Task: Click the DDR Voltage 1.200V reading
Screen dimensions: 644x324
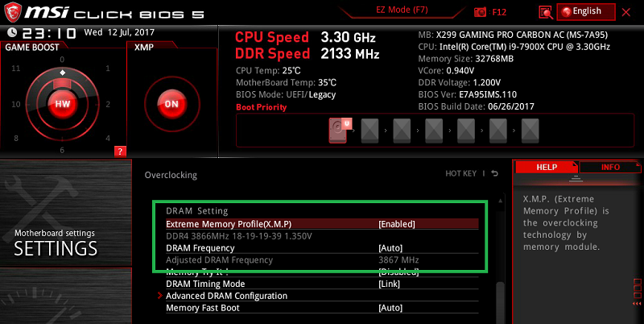Action: click(459, 83)
